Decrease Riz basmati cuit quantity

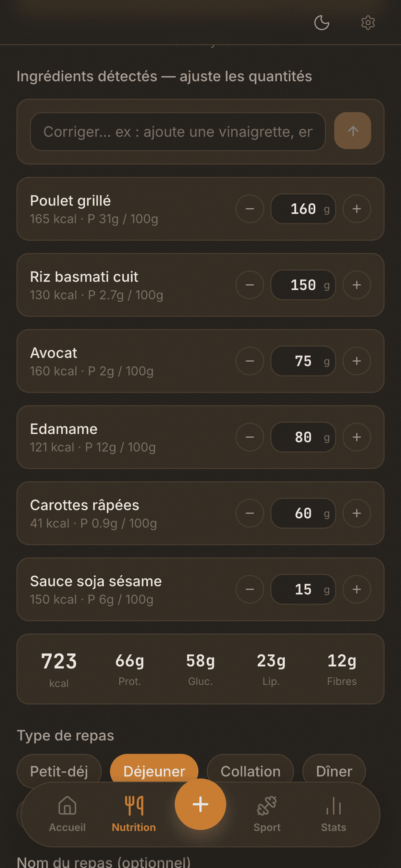(250, 285)
